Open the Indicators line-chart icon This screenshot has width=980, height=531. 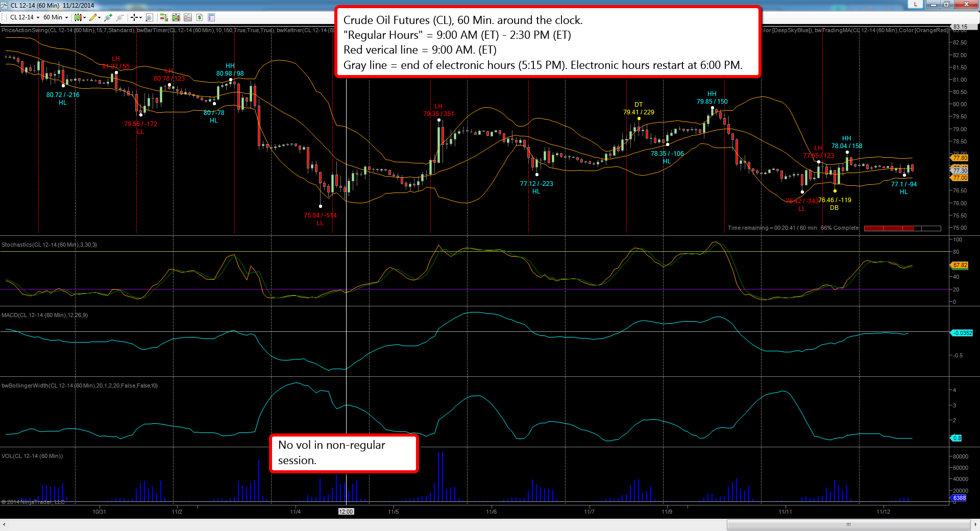(x=188, y=17)
